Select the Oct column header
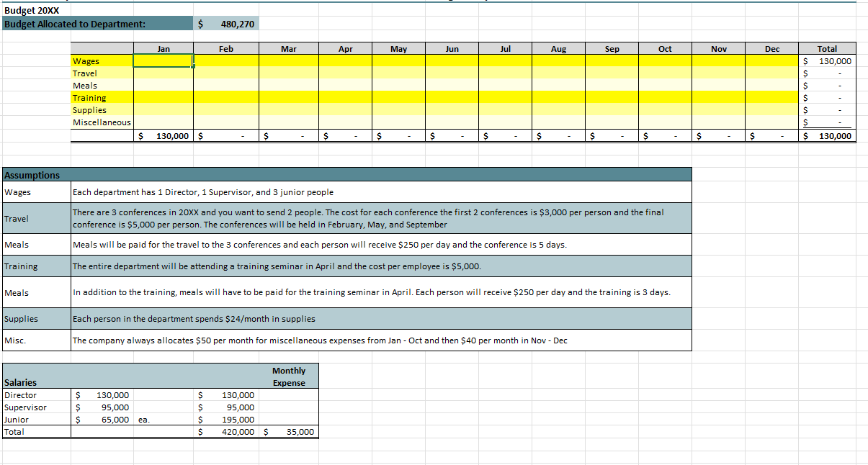 (665, 49)
